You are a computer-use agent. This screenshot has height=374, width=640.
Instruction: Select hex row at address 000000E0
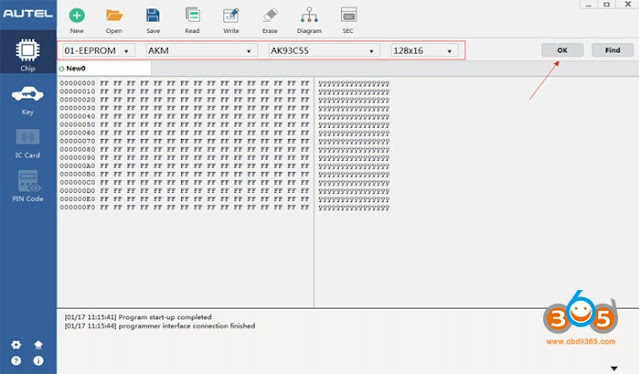click(184, 199)
